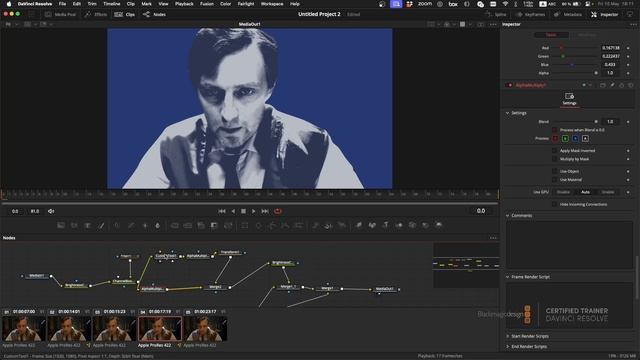Click the Box menu bar icon

453,4
